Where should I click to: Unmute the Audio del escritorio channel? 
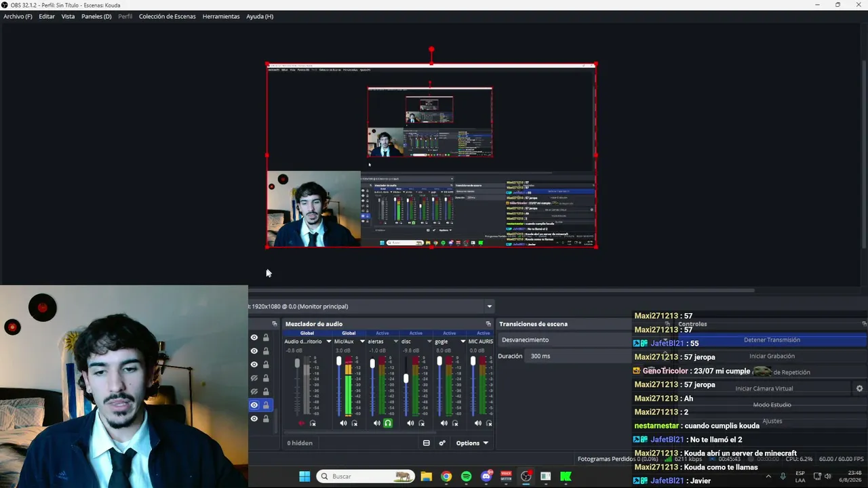pos(302,423)
